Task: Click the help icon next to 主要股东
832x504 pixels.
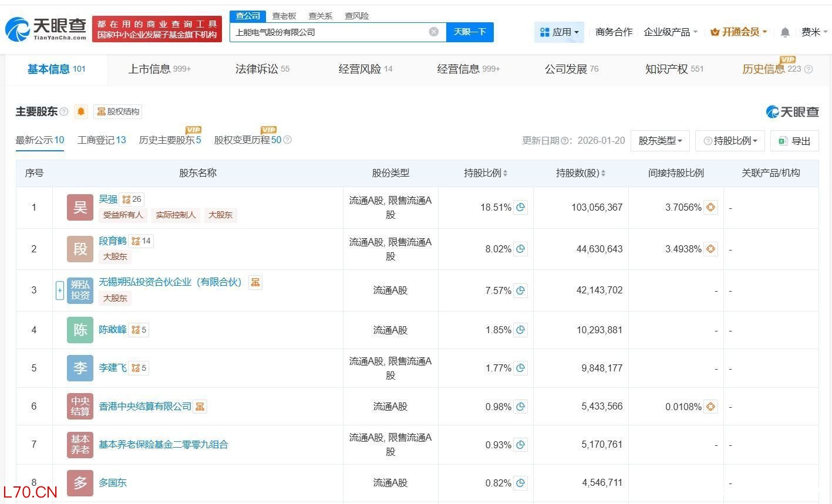Action: 64,111
